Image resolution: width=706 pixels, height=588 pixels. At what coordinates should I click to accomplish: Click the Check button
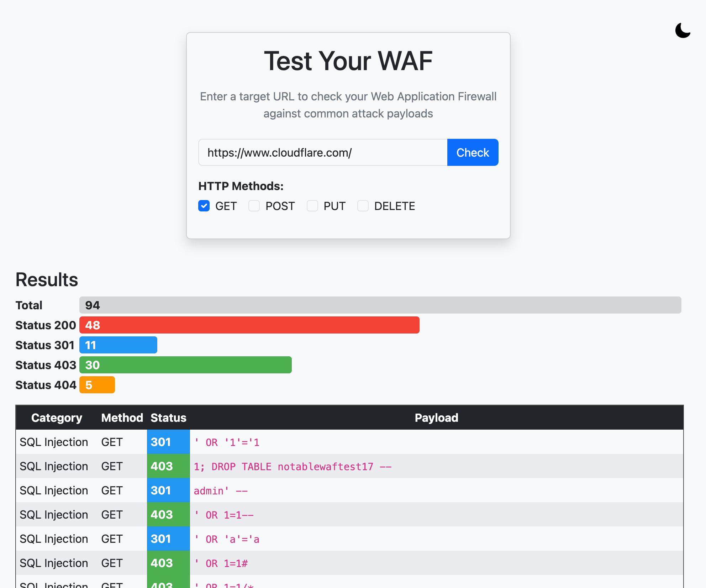pos(472,152)
